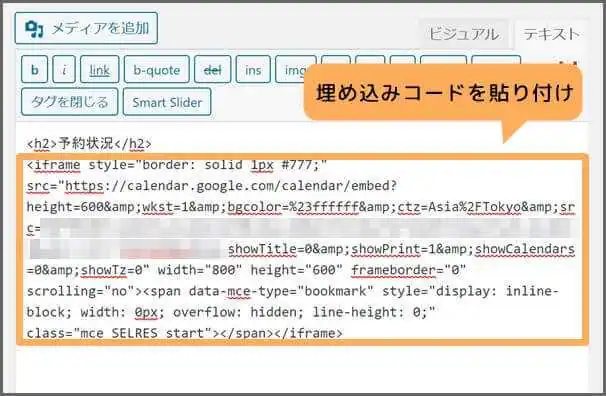Click the class="mce_SELRES_start" closing iframe line
Image resolution: width=606 pixels, height=396 pixels.
pyautogui.click(x=185, y=333)
